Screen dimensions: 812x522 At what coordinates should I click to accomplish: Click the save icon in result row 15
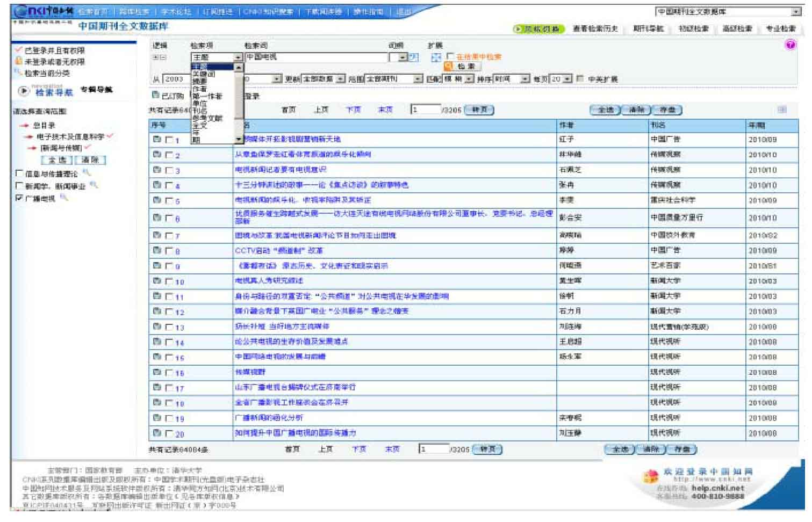point(157,357)
